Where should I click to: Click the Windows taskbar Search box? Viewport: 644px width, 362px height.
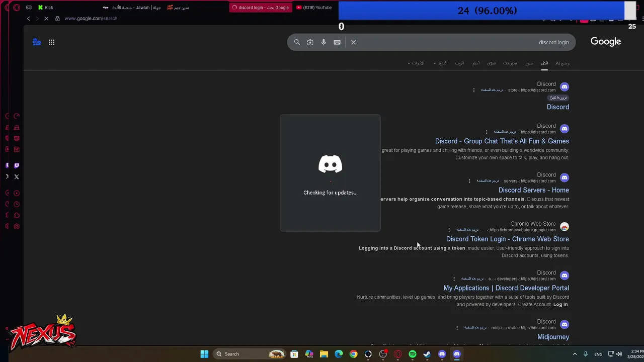tap(249, 354)
